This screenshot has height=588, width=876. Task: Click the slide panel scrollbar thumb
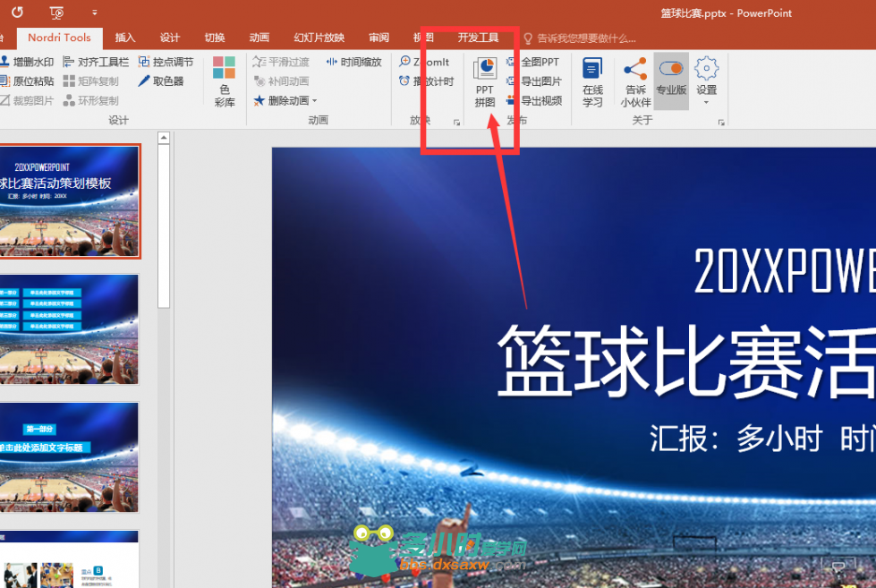pos(164,226)
